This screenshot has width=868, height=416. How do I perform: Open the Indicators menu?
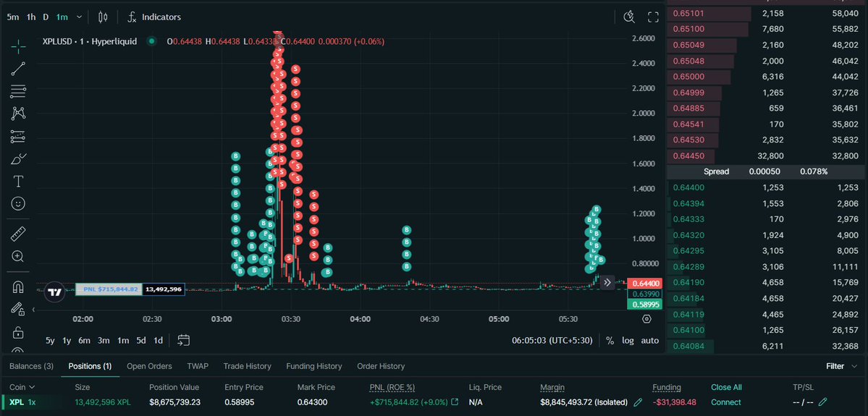pyautogui.click(x=154, y=17)
